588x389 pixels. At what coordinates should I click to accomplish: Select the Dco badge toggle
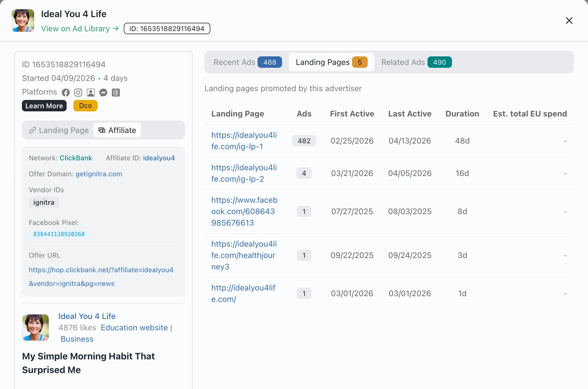85,105
